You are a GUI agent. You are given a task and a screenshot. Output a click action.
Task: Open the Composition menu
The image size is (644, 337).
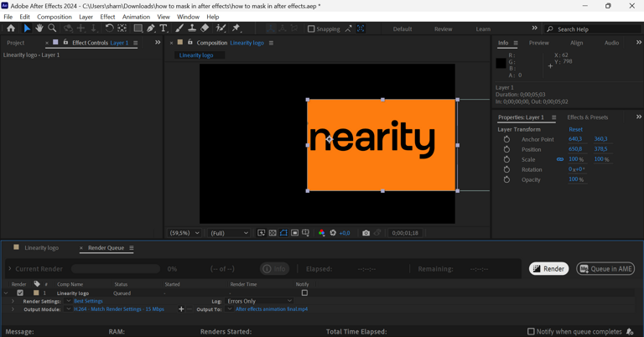click(55, 17)
